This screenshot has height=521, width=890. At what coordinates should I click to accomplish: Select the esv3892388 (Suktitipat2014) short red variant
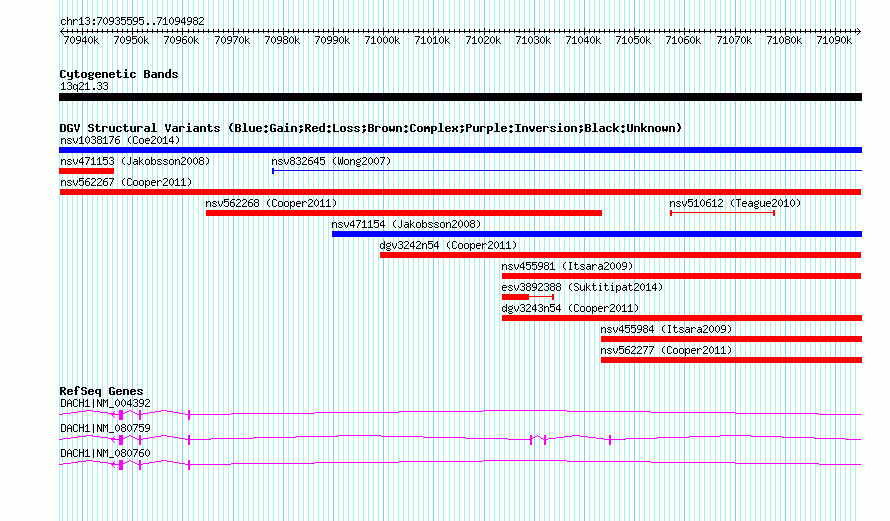[x=528, y=297]
